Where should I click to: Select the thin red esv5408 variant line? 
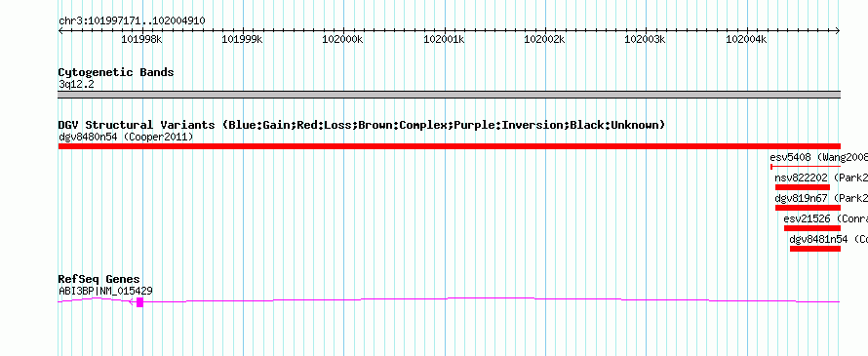coord(806,166)
